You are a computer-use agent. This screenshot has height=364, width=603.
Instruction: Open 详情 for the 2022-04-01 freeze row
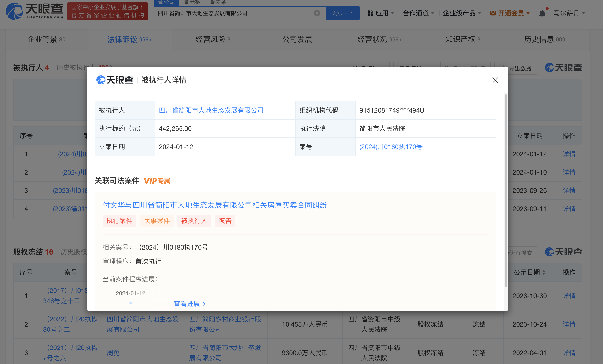pos(569,353)
